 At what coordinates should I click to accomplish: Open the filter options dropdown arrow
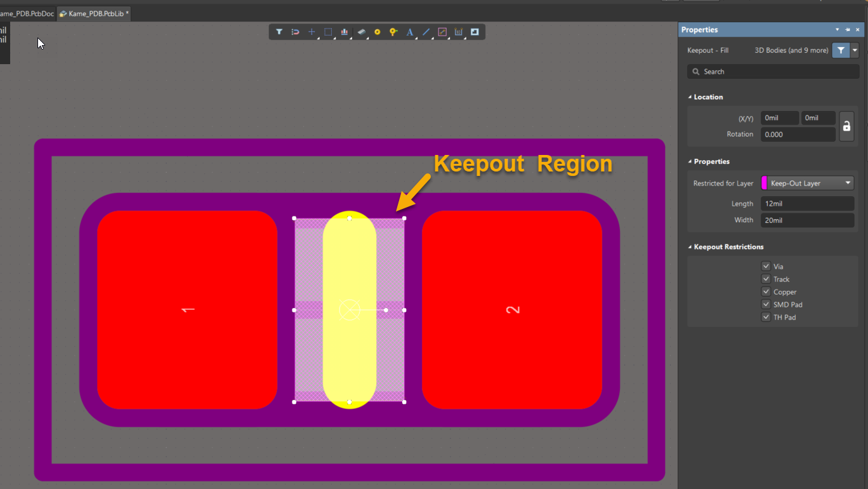click(855, 50)
